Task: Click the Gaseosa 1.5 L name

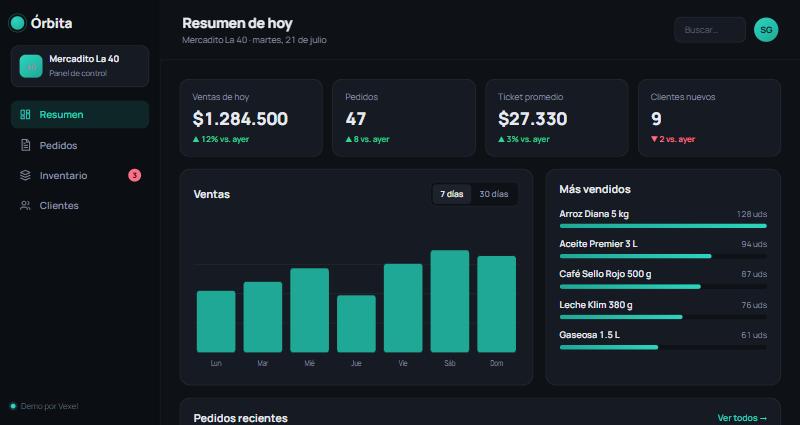Action: (x=589, y=335)
